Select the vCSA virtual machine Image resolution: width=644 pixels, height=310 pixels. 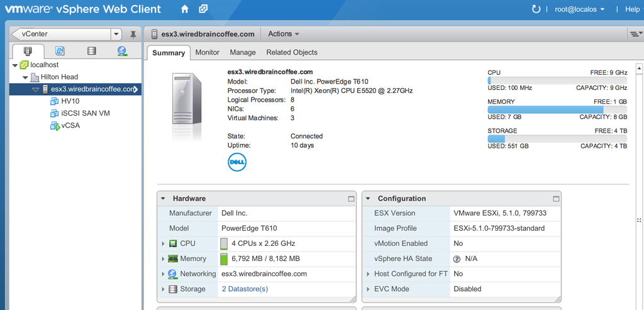(70, 126)
